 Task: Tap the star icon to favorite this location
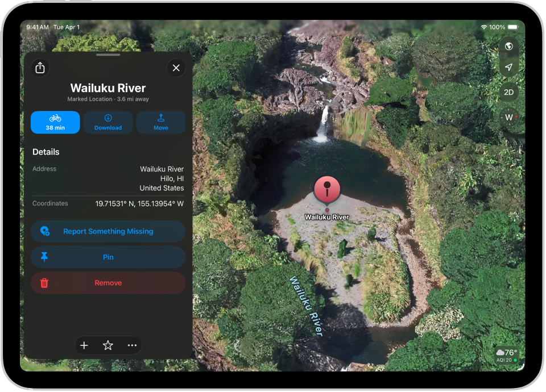point(107,345)
